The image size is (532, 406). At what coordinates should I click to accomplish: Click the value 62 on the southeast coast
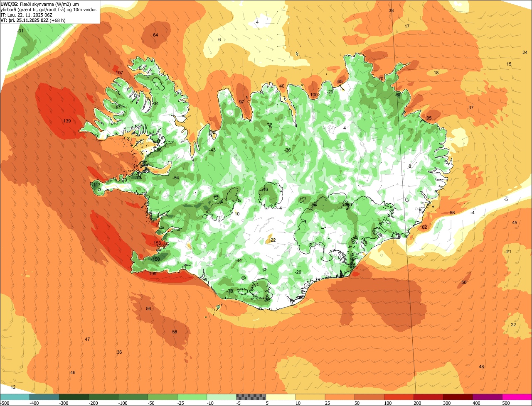[x=424, y=227]
